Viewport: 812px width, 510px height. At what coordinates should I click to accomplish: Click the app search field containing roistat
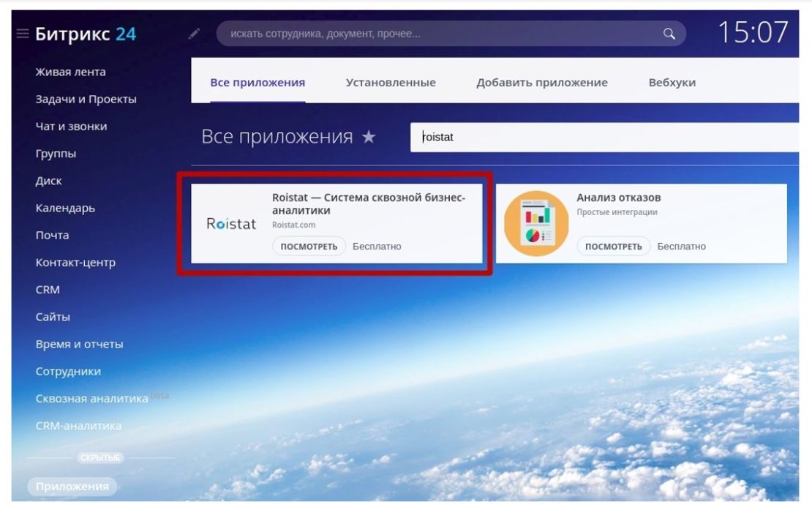[604, 138]
